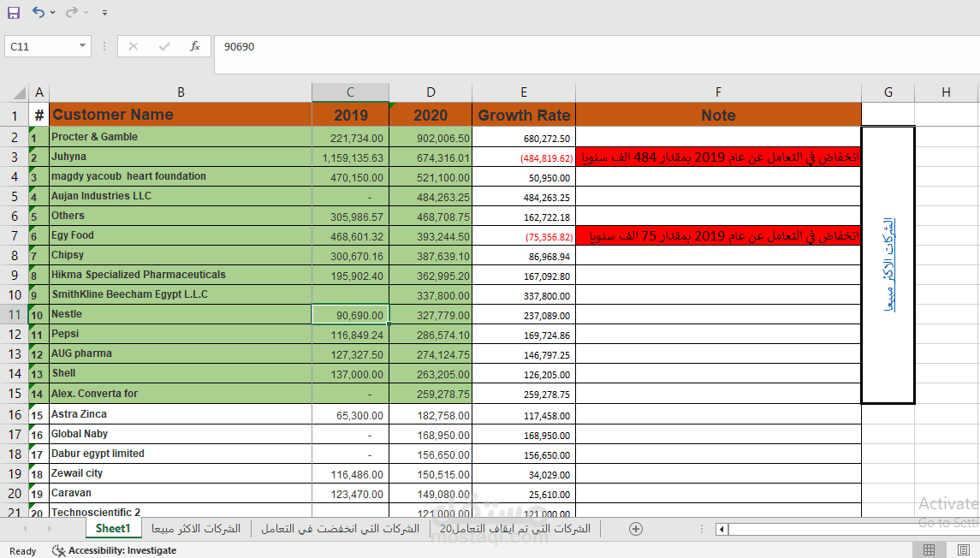
Task: Select column C header
Action: point(351,92)
